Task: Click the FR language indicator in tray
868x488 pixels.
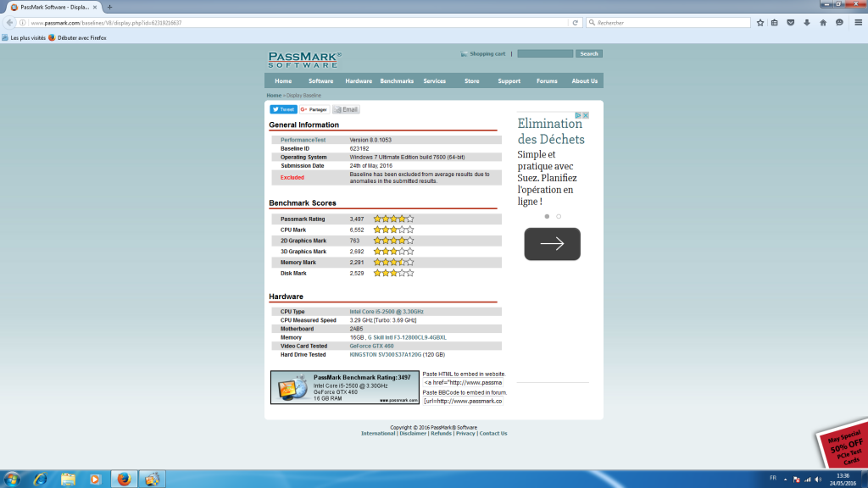Action: [x=773, y=478]
